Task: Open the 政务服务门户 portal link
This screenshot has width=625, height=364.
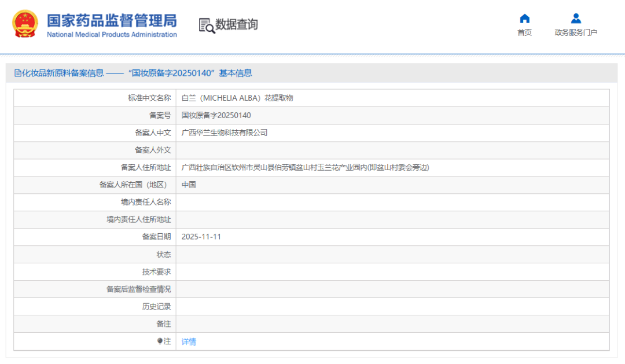Action: (x=576, y=32)
